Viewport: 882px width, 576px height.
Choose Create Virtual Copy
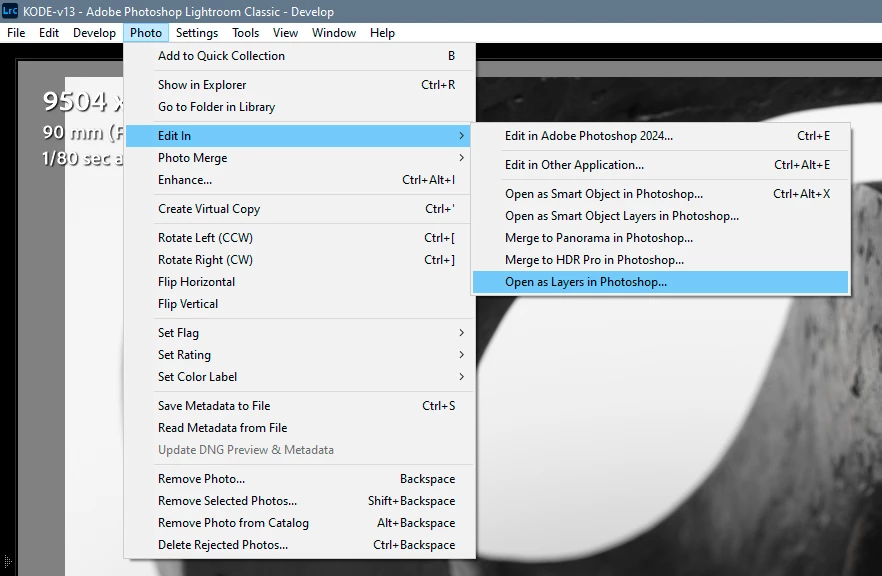(x=299, y=209)
